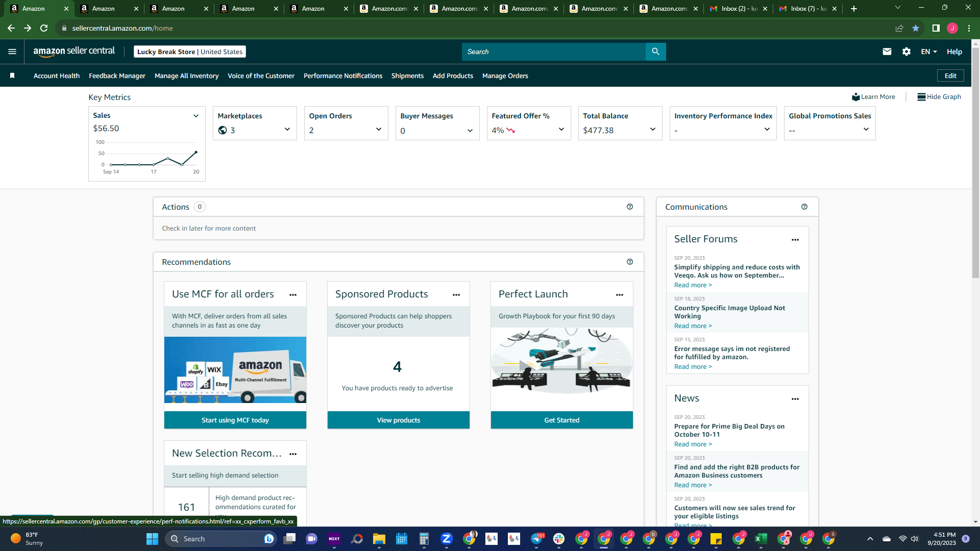Image resolution: width=980 pixels, height=551 pixels.
Task: Open Recommendations help question icon
Action: point(630,262)
